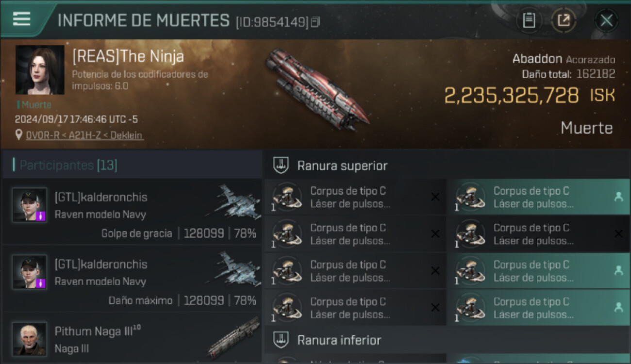Open the clipboard report icon
This screenshot has width=631, height=364.
[529, 20]
